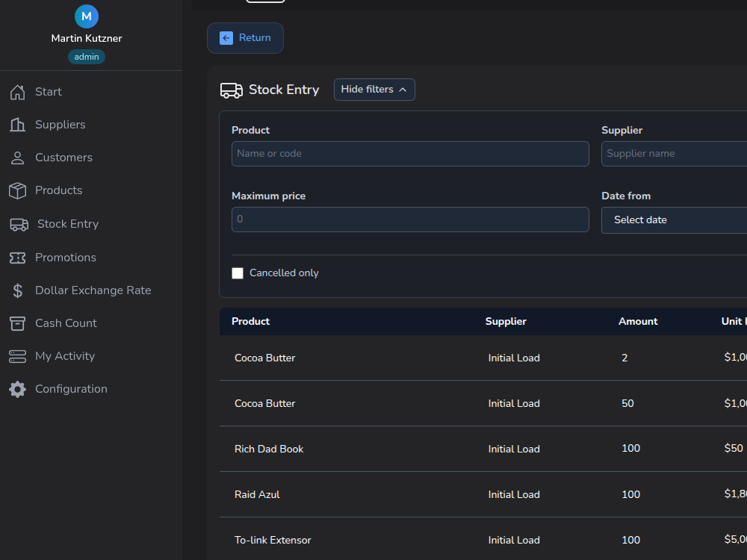This screenshot has height=560, width=747.
Task: Select the To-link Extensor row
Action: 483,540
